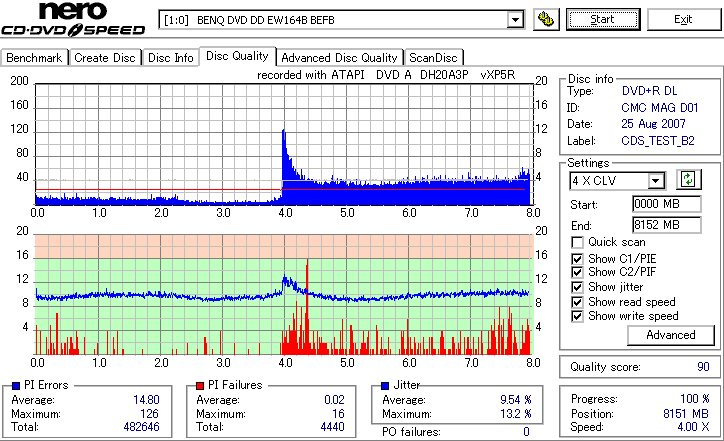
Task: Click the End position 8152 MB field
Action: coord(666,225)
